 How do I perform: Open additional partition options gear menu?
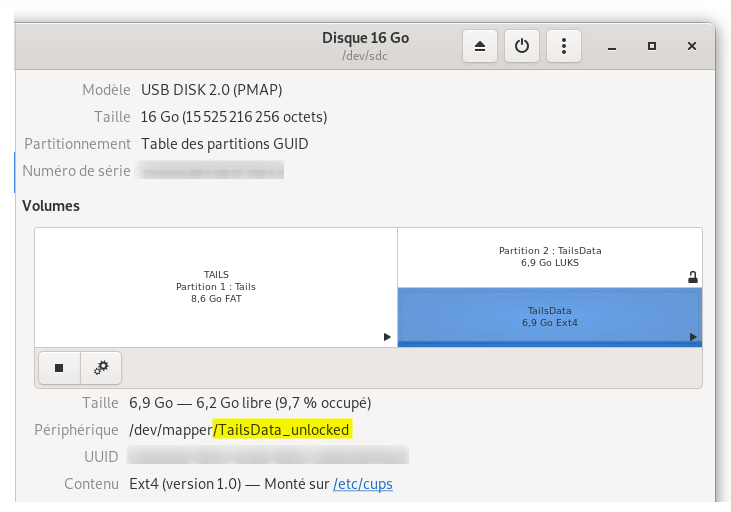(101, 368)
